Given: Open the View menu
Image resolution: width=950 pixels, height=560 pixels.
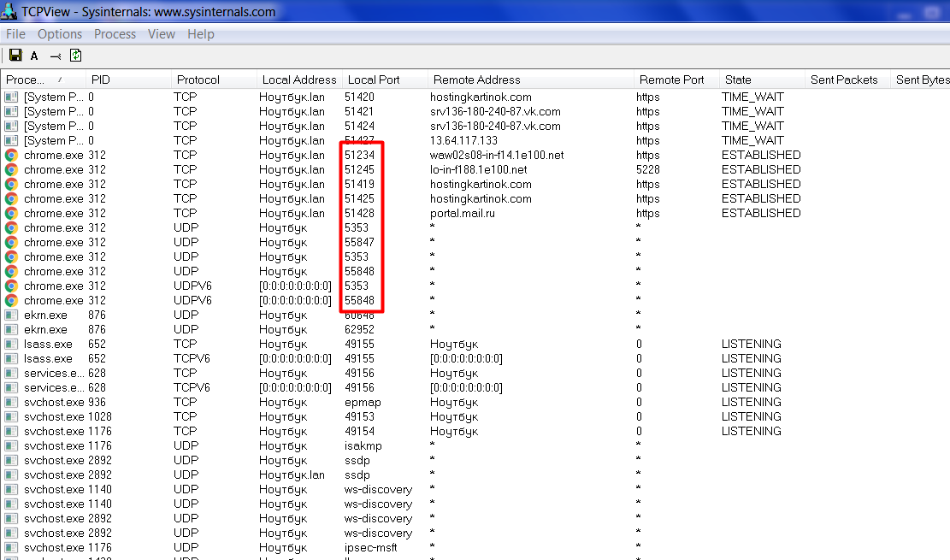Looking at the screenshot, I should tap(161, 34).
